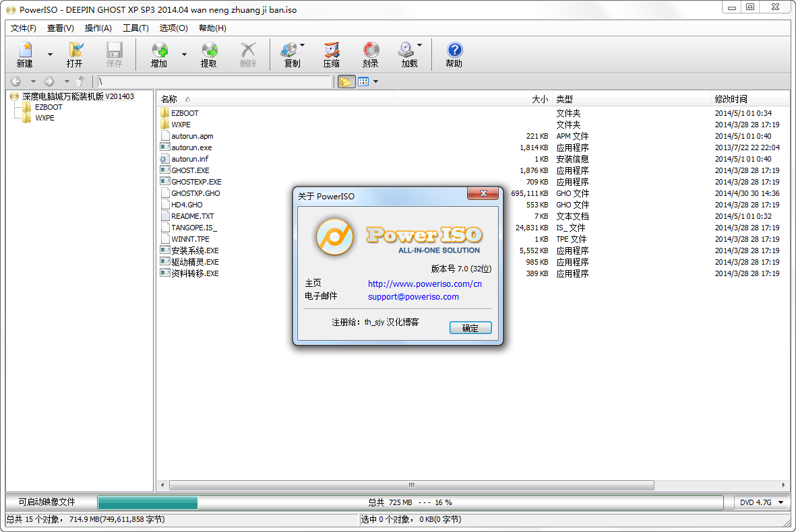Toggle the folder tree view button
The image size is (796, 532).
tap(346, 81)
